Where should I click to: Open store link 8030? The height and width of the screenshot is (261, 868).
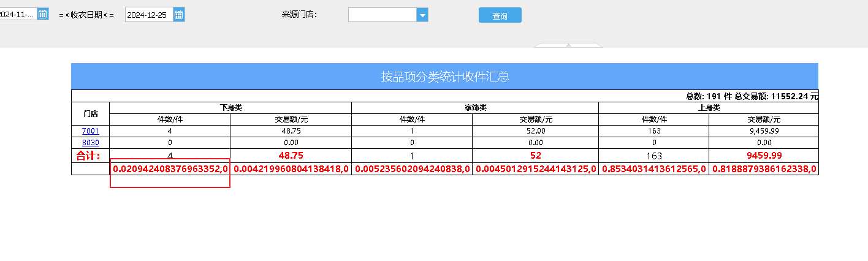[x=90, y=143]
